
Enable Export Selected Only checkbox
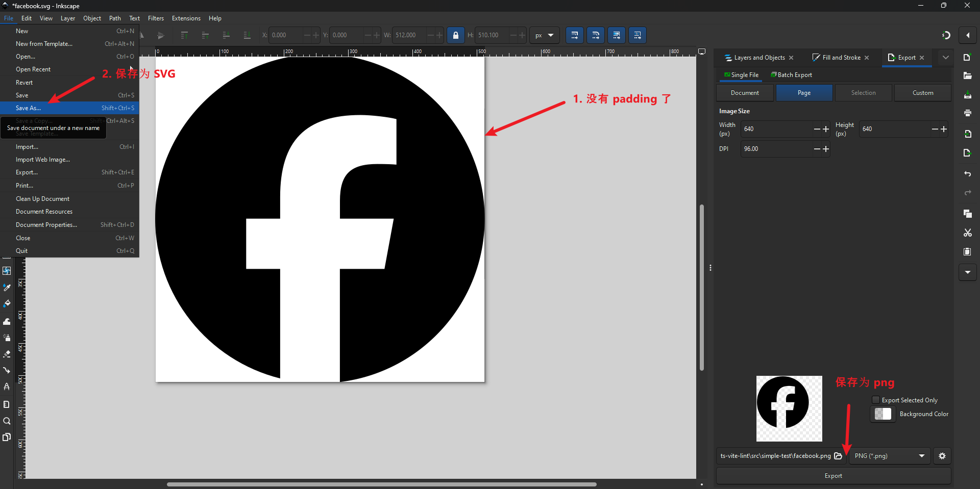tap(876, 400)
